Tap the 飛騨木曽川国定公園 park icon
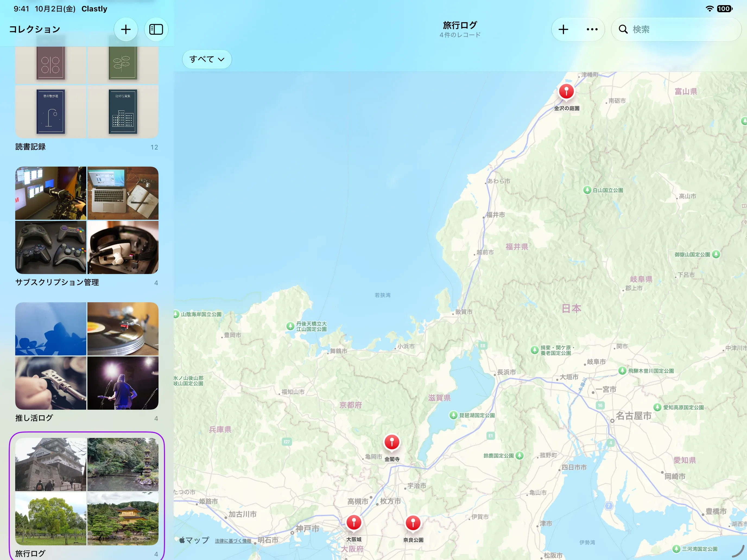Viewport: 747px width, 560px height. click(x=622, y=371)
